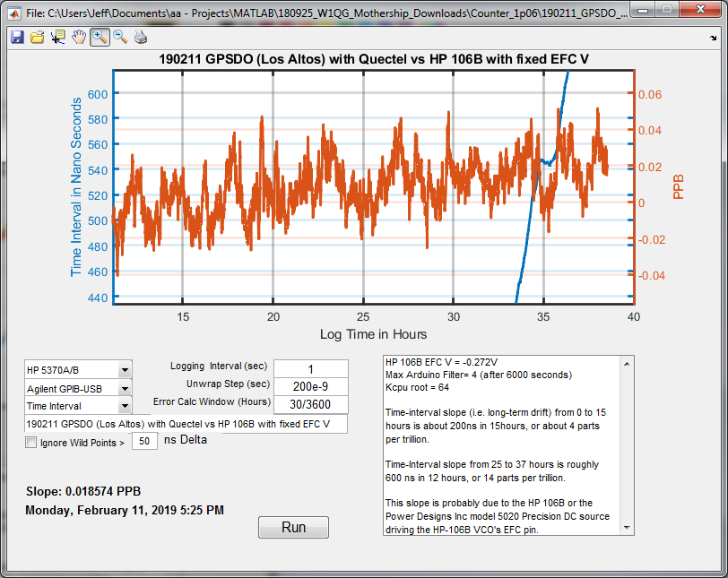
Task: Click inside the notes text starting HP 106B EFC V
Action: pyautogui.click(x=441, y=362)
